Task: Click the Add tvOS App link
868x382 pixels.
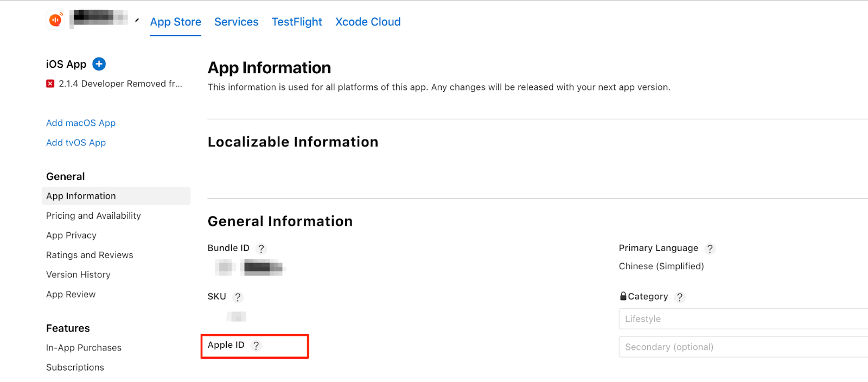Action: coord(76,143)
